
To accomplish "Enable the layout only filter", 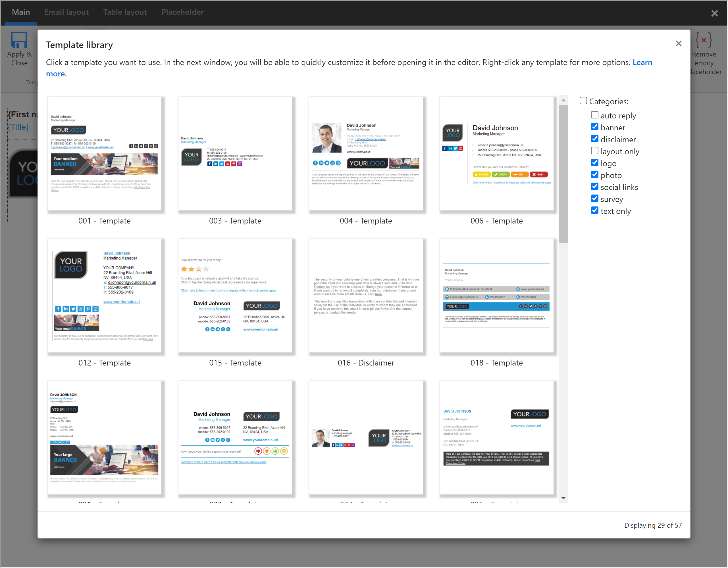I will 595,150.
